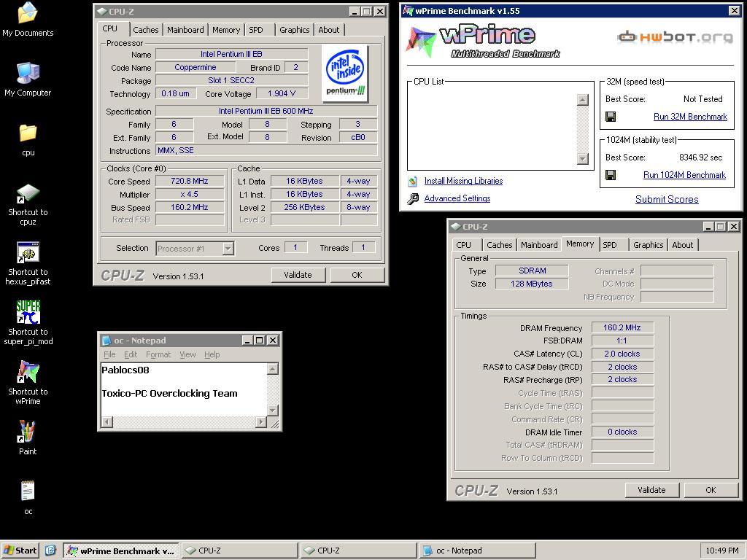This screenshot has height=560, width=747.
Task: Click the Internet Explorer quick launch icon
Action: coord(50,551)
